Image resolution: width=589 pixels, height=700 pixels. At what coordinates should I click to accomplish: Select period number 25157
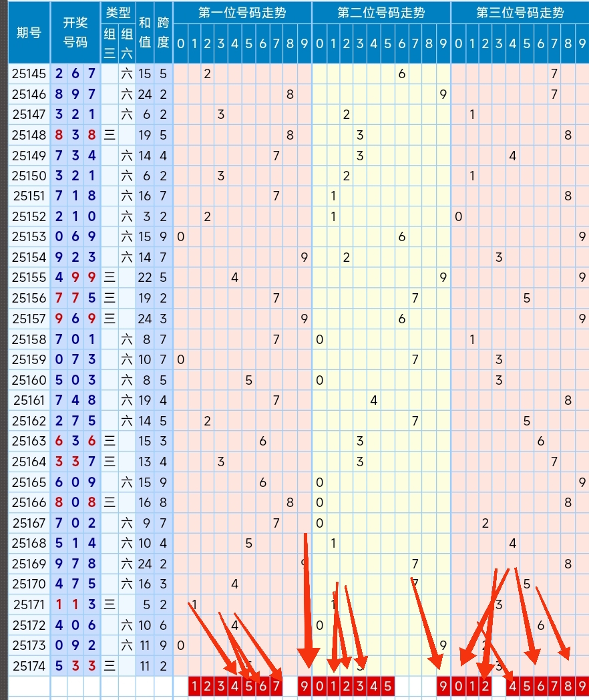(x=29, y=319)
